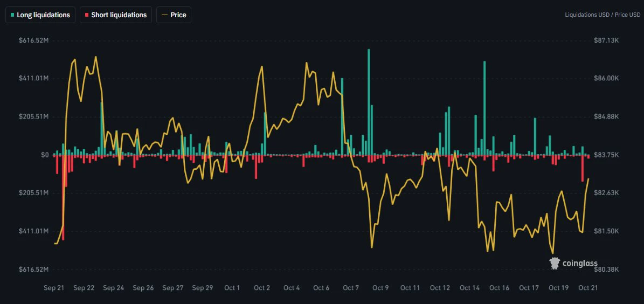The image size is (644, 304).
Task: Click the green Long liquidations color square
Action: tap(12, 15)
